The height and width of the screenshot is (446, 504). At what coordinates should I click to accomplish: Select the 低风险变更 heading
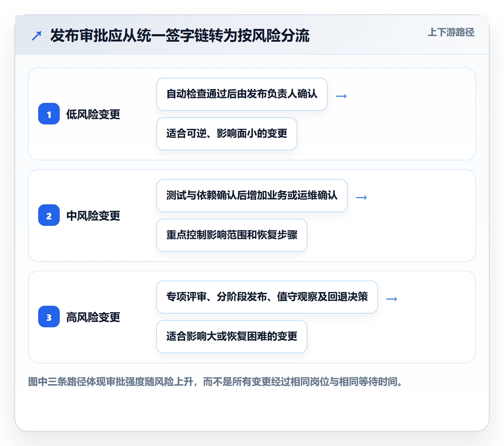[x=93, y=114]
